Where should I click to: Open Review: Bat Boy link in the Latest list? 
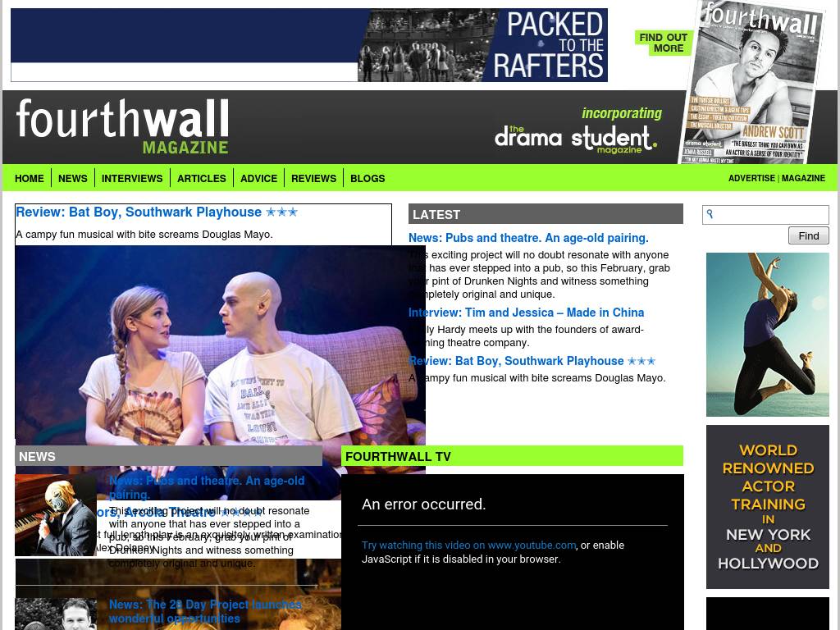[532, 361]
